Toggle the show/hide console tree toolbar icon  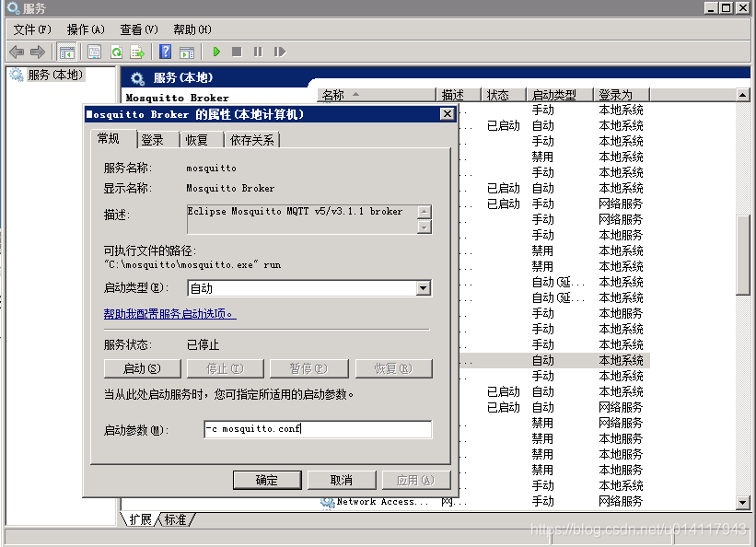[66, 52]
